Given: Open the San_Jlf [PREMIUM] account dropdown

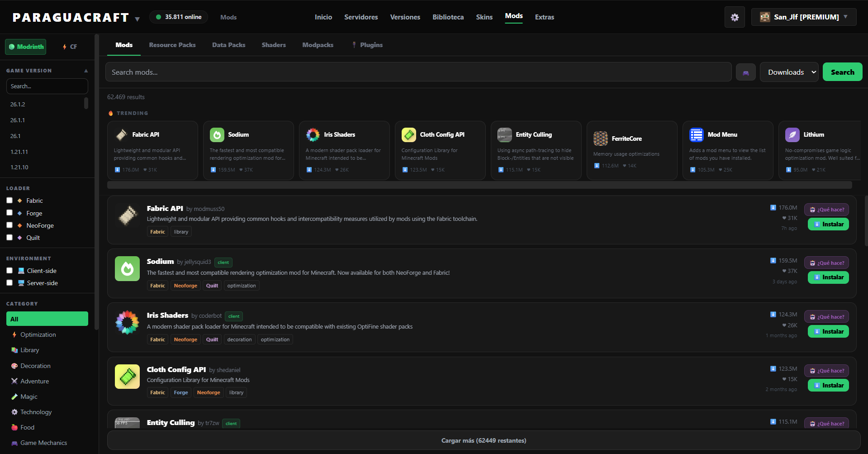Looking at the screenshot, I should click(804, 17).
